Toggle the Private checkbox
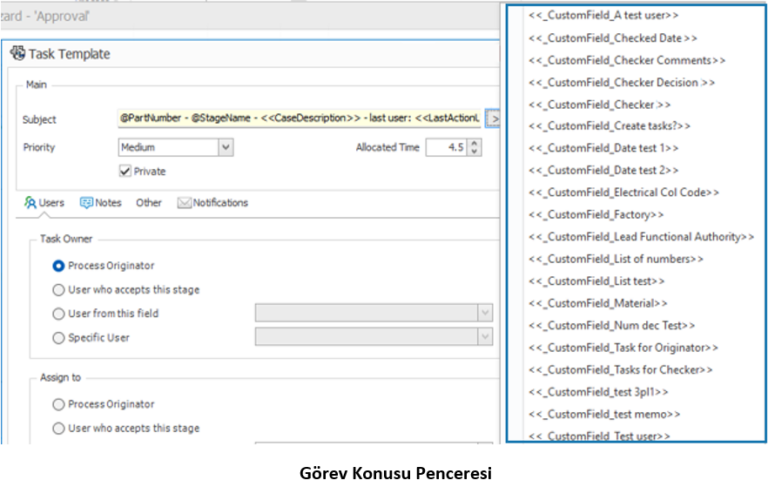 pos(125,171)
